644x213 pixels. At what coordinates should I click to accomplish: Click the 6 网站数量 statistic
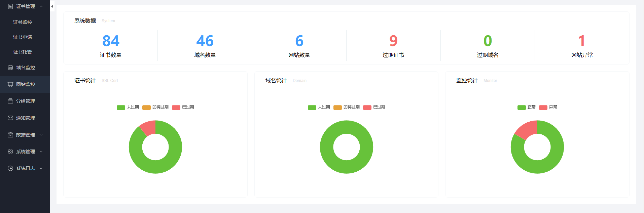(x=299, y=46)
